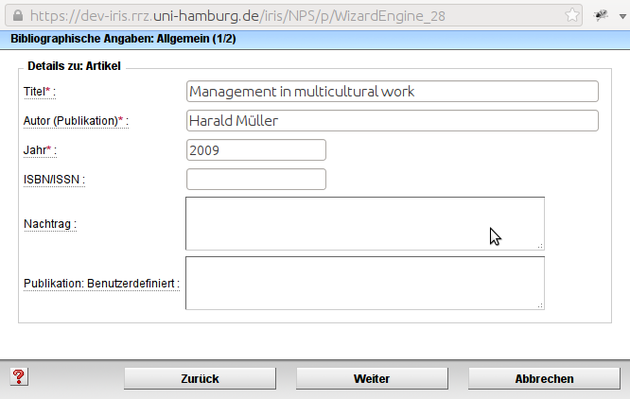
Task: Click the Autor (Publikation) label
Action: 76,121
